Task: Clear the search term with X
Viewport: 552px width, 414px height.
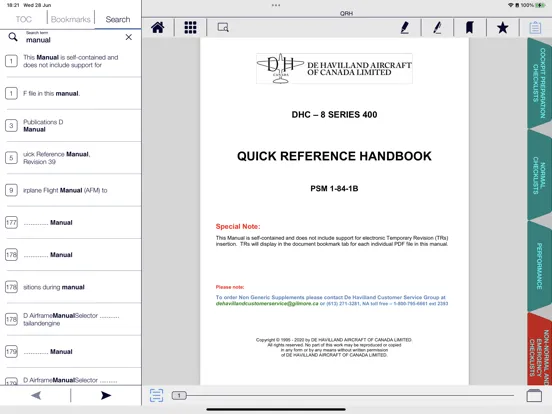Action: click(129, 37)
